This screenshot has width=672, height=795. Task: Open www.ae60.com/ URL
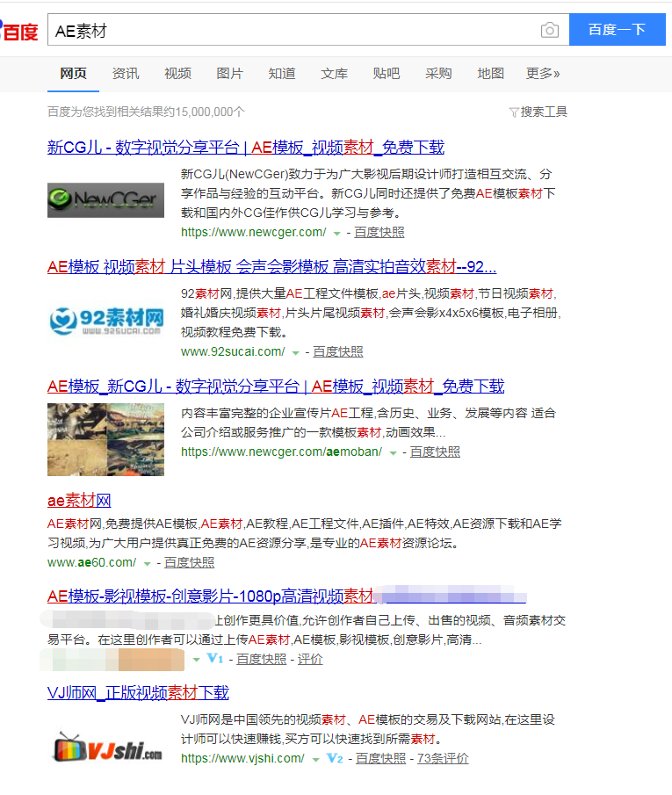[x=92, y=562]
